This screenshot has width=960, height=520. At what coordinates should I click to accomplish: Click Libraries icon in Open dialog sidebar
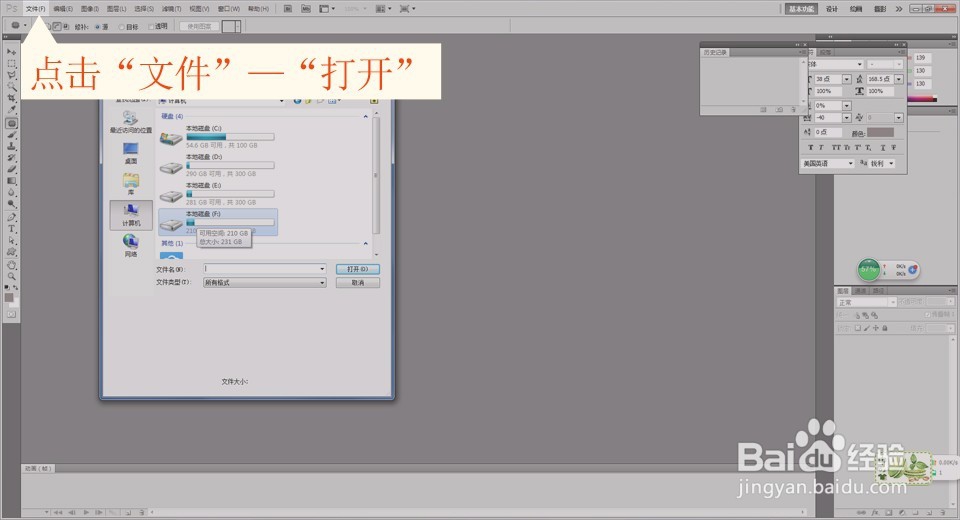(130, 184)
